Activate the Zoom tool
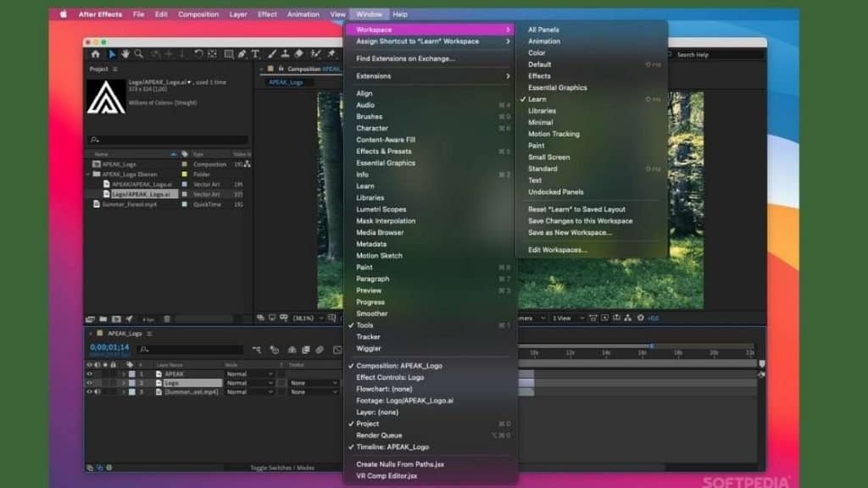Screen dimensions: 868x488 point(139,55)
